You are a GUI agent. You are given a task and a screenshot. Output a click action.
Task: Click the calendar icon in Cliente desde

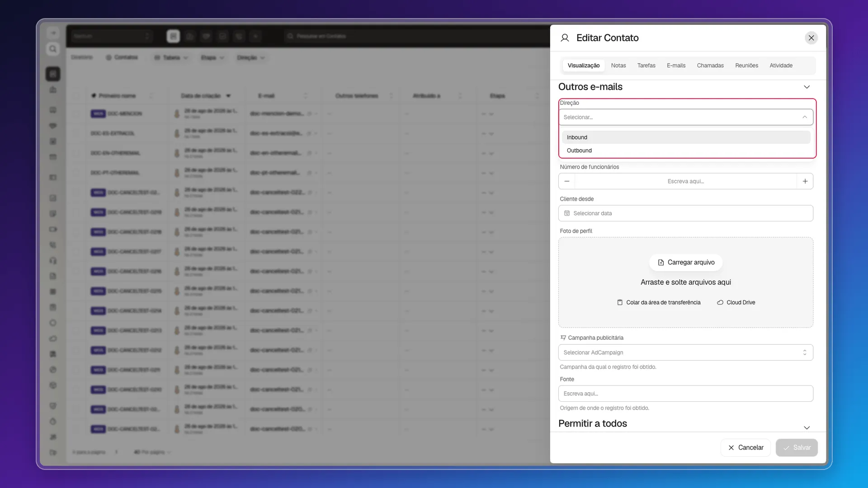[x=567, y=213]
